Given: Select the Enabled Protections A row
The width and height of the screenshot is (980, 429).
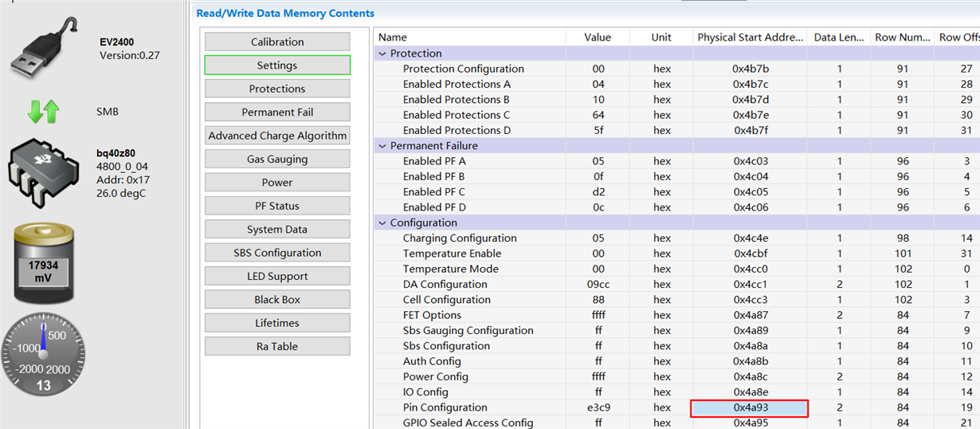Looking at the screenshot, I should pos(457,85).
